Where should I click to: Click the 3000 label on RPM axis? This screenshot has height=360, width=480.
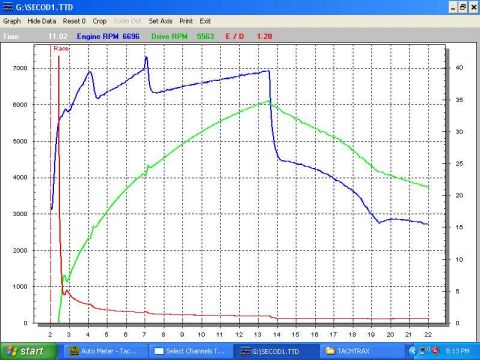[x=20, y=214]
